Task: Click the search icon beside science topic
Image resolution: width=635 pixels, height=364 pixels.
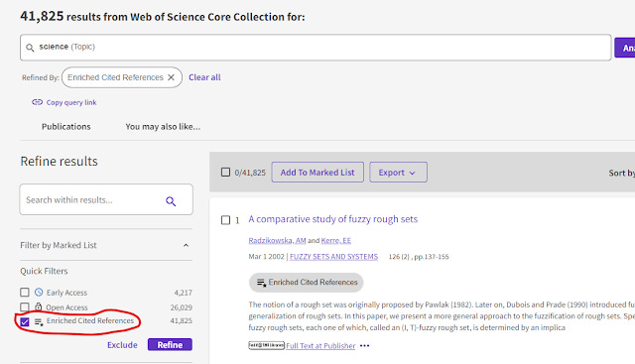Action: (30, 48)
